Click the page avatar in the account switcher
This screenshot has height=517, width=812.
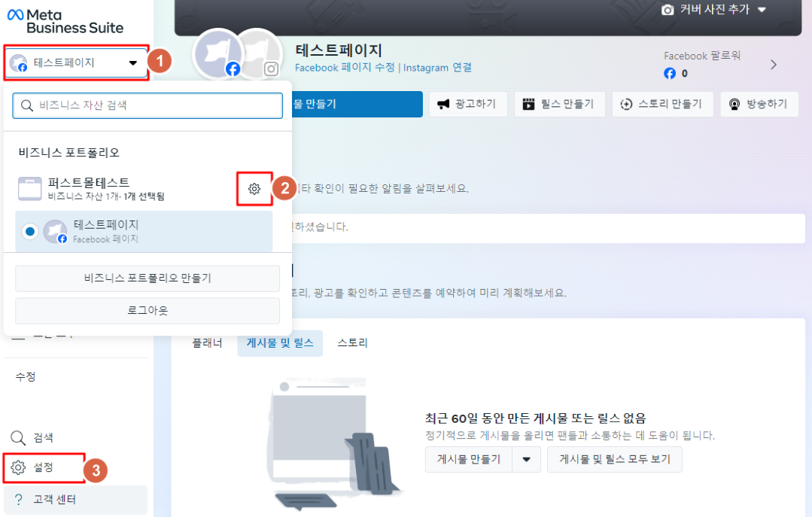point(19,63)
